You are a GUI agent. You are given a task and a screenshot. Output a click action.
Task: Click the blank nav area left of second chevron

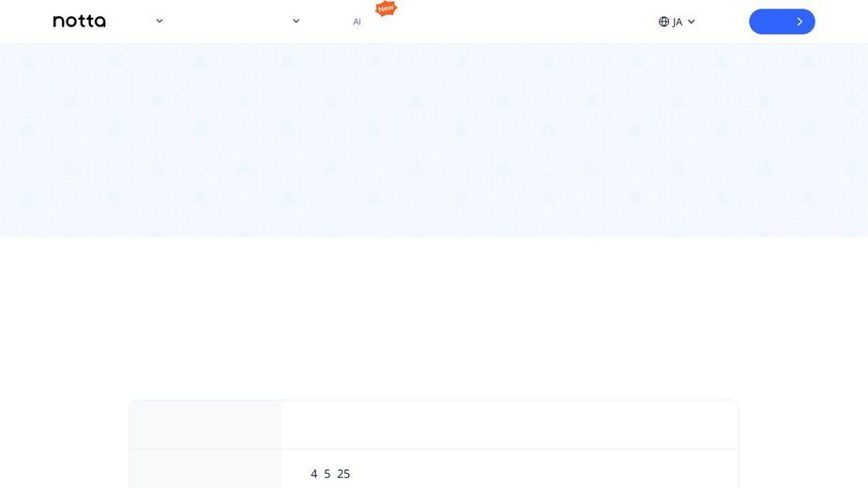click(x=233, y=21)
